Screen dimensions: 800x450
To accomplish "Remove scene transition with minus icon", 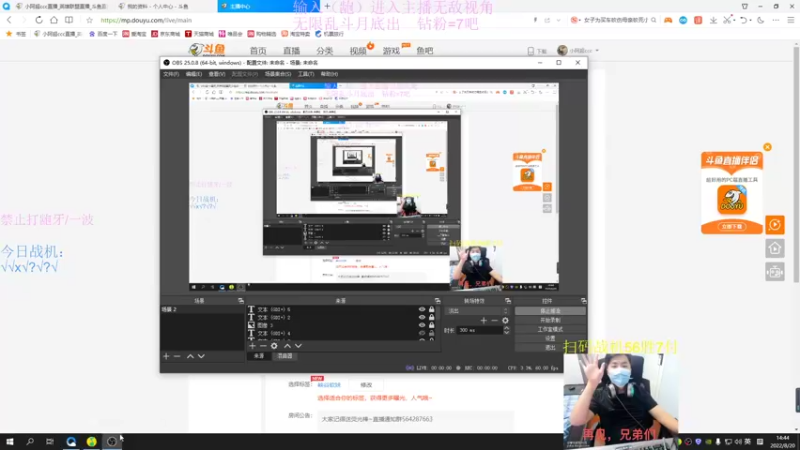I will [x=494, y=320].
